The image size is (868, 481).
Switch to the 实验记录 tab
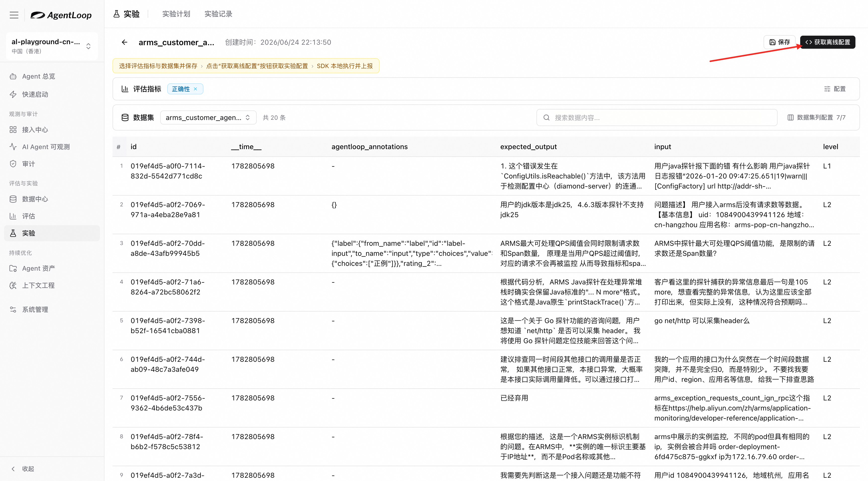pyautogui.click(x=218, y=14)
